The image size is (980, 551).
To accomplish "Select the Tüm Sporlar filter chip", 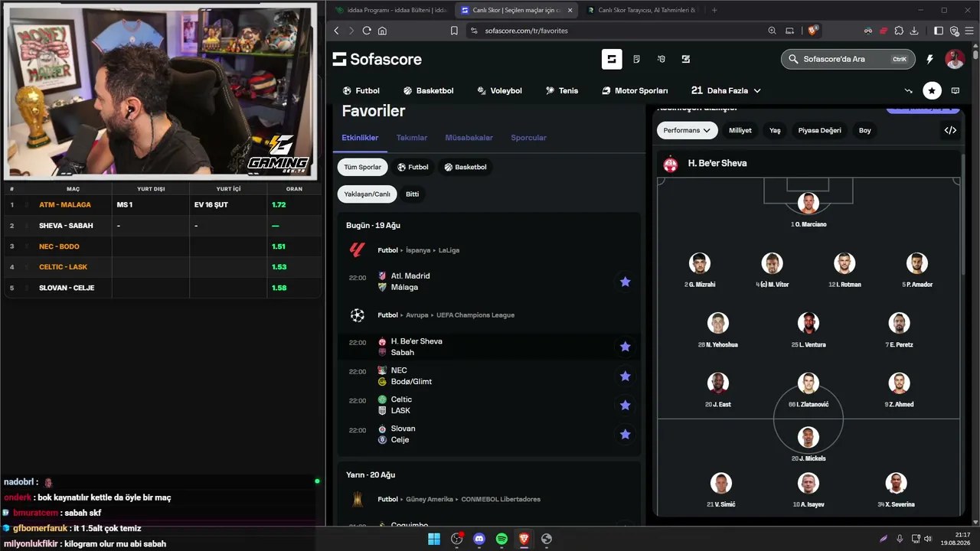I will [x=362, y=167].
